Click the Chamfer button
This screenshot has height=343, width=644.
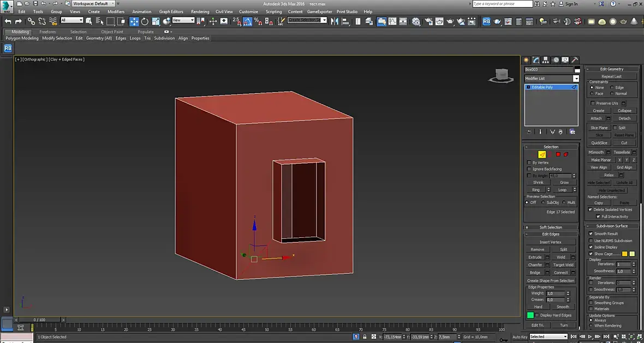coord(535,265)
